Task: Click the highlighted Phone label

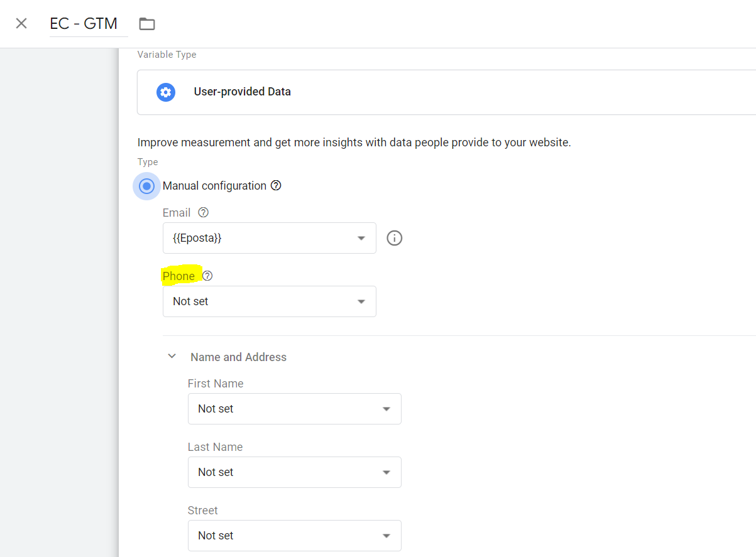Action: click(178, 276)
